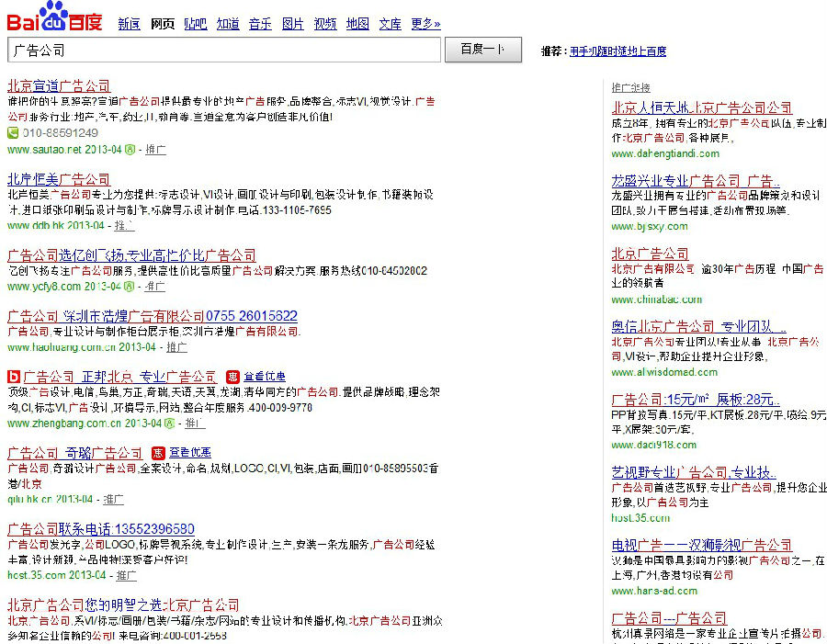The height and width of the screenshot is (644, 827).
Task: Open sidebar ad 龙盛兴业专业广告公司
Action: 696,181
